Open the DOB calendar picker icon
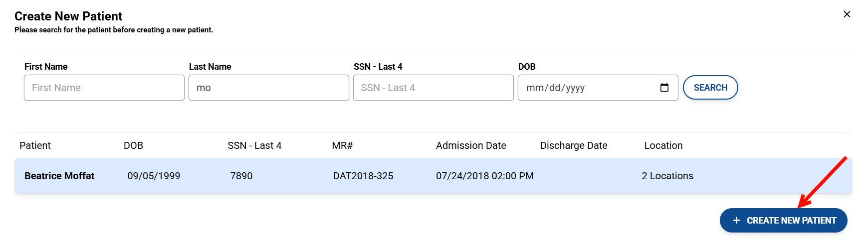 coord(664,88)
